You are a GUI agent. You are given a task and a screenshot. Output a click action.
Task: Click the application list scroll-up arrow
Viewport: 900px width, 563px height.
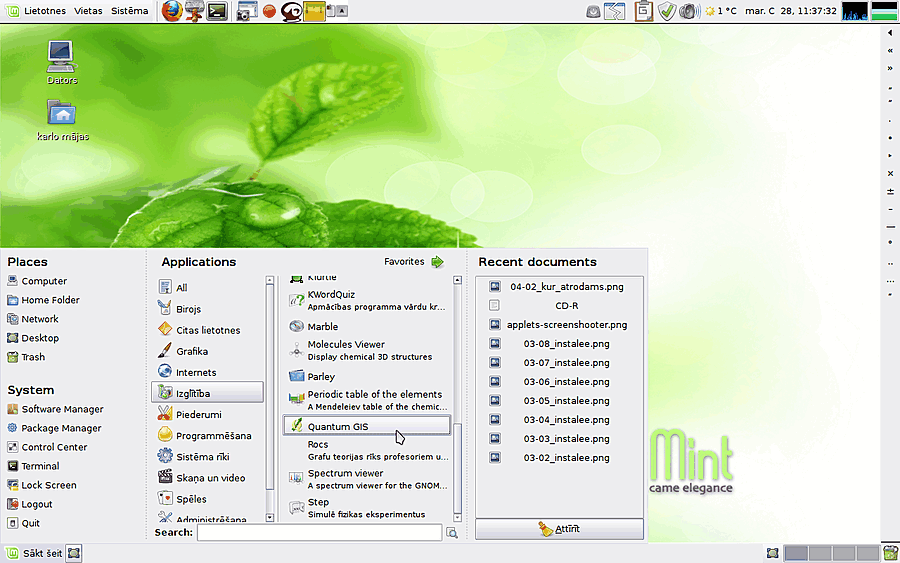coord(457,280)
